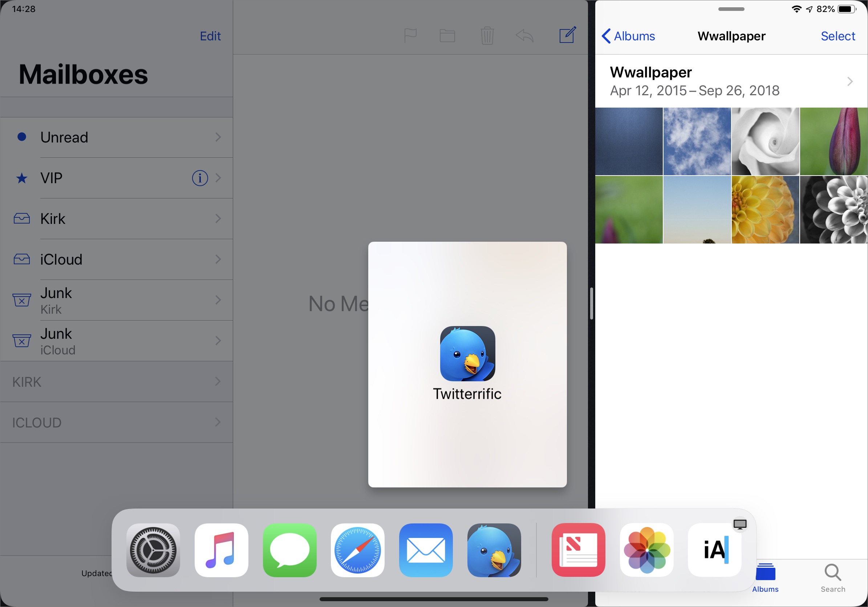Open the Settings app in the dock
The image size is (868, 607).
tap(153, 550)
